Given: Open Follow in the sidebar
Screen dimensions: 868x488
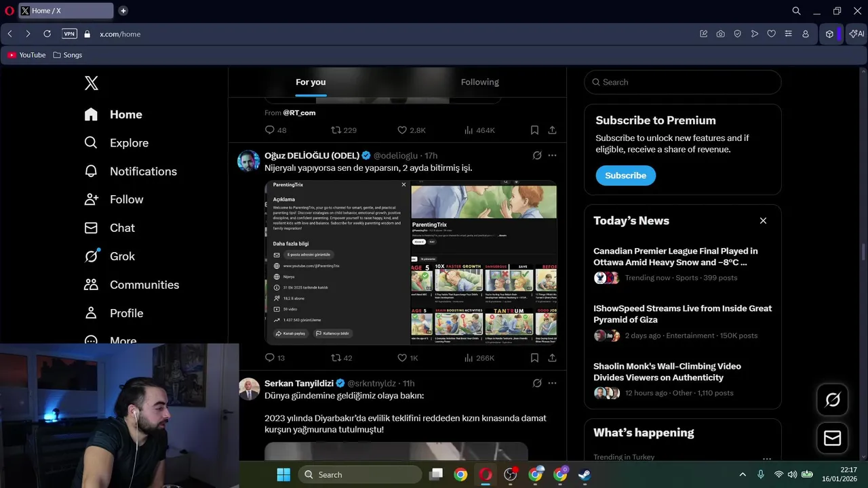Looking at the screenshot, I should [113, 199].
